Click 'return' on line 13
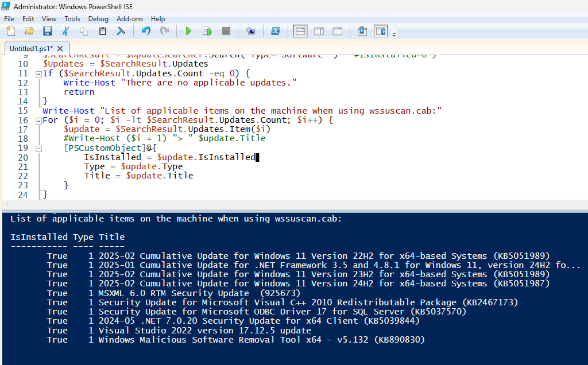Viewport: 588px width, 365px height. pos(79,92)
